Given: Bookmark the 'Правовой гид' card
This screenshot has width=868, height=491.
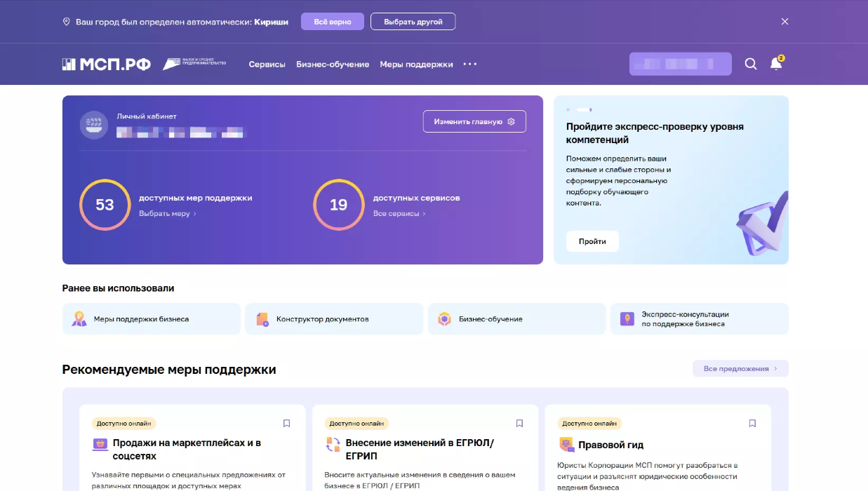Looking at the screenshot, I should point(752,424).
